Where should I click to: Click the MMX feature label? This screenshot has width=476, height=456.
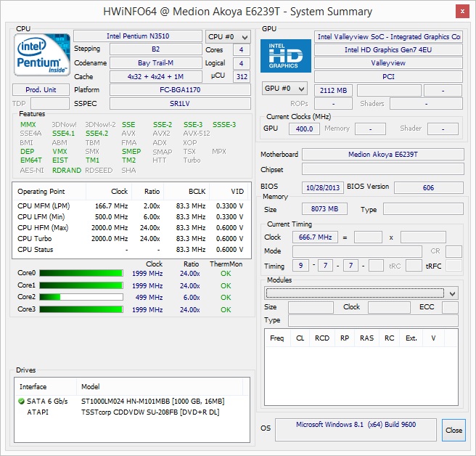click(x=28, y=125)
